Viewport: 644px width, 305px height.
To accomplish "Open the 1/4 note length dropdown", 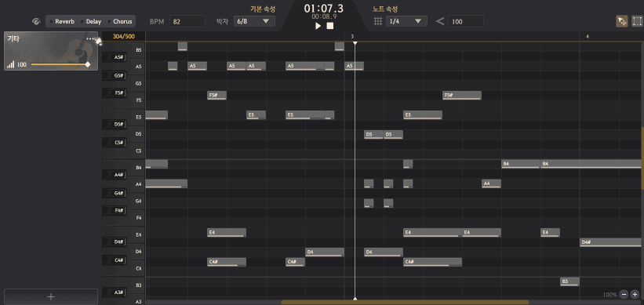I will [x=406, y=21].
